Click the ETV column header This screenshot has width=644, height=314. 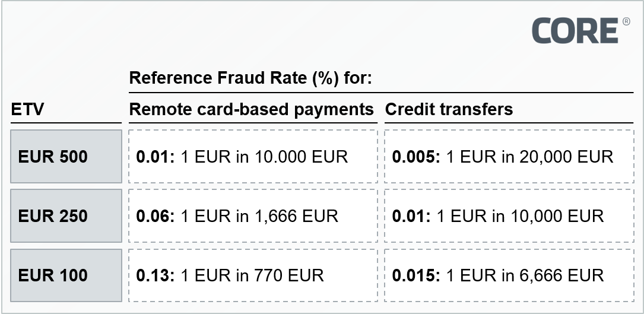(28, 109)
